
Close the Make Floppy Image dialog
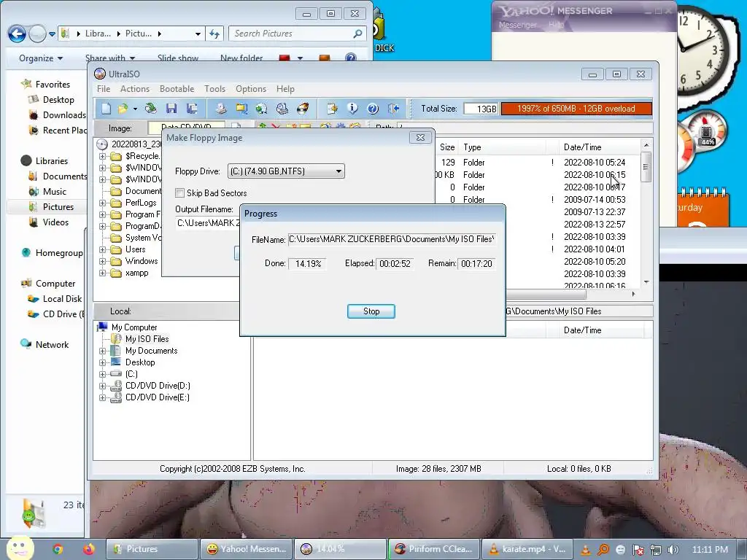[x=420, y=138]
